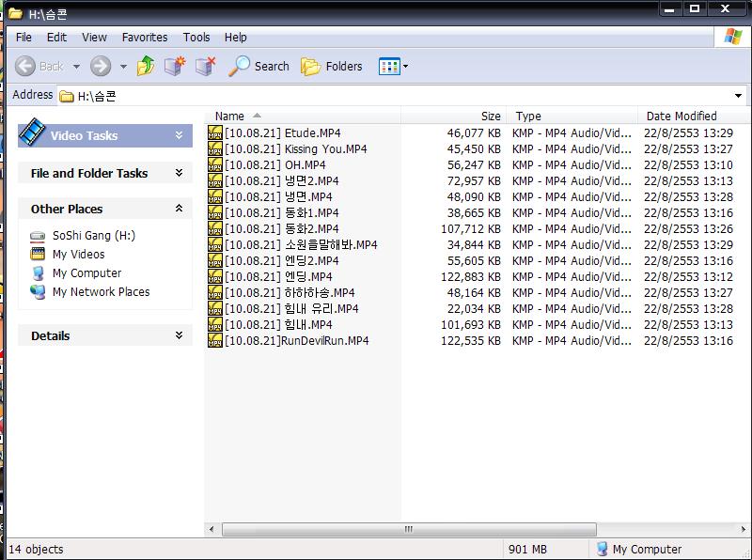Sort by Name column header
This screenshot has height=560, width=752.
coord(303,116)
